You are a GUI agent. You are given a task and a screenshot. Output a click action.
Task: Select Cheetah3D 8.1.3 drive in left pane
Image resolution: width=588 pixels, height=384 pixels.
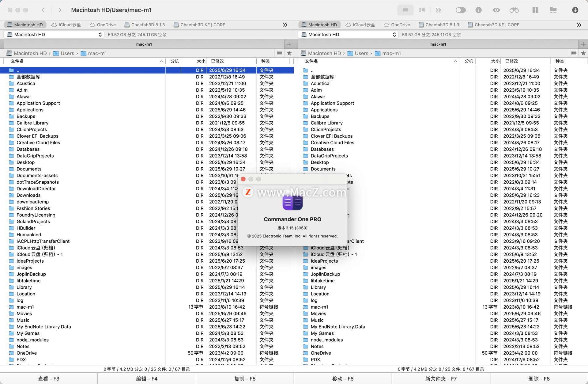point(145,25)
